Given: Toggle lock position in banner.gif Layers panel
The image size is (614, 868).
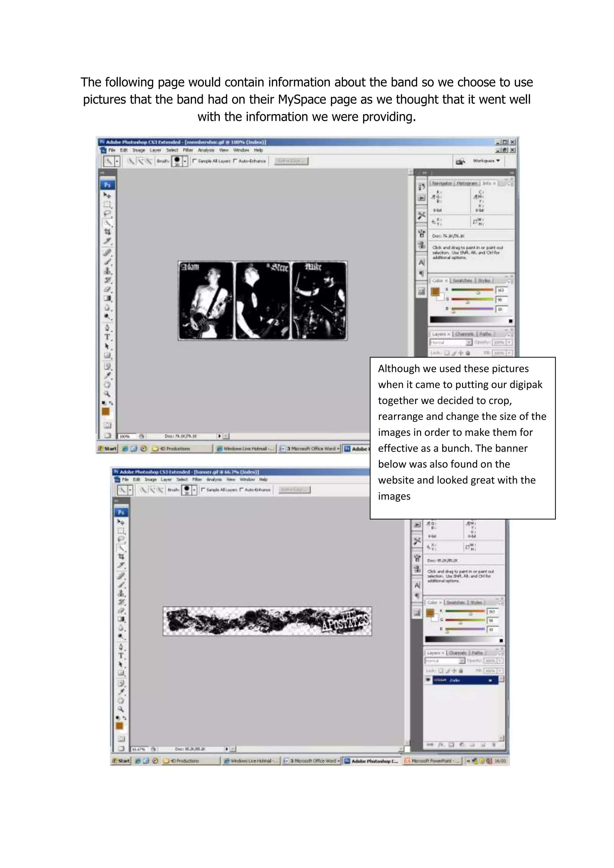Looking at the screenshot, I should point(454,671).
